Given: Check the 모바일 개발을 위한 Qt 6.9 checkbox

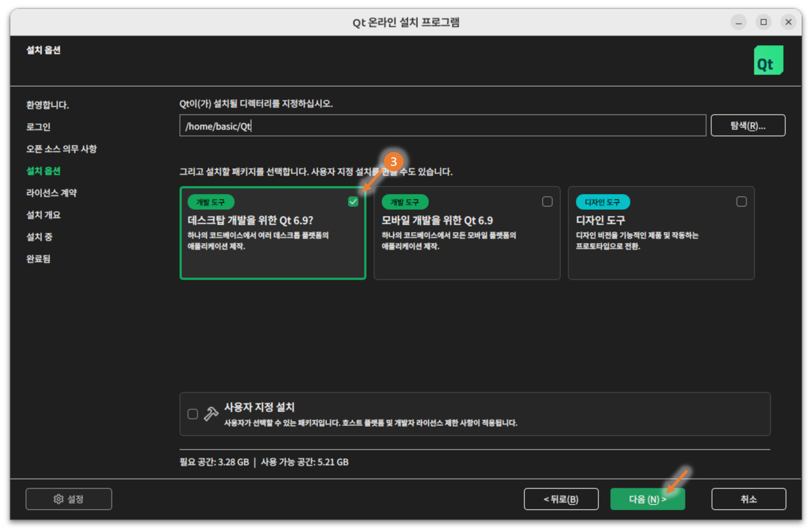Looking at the screenshot, I should [x=547, y=201].
